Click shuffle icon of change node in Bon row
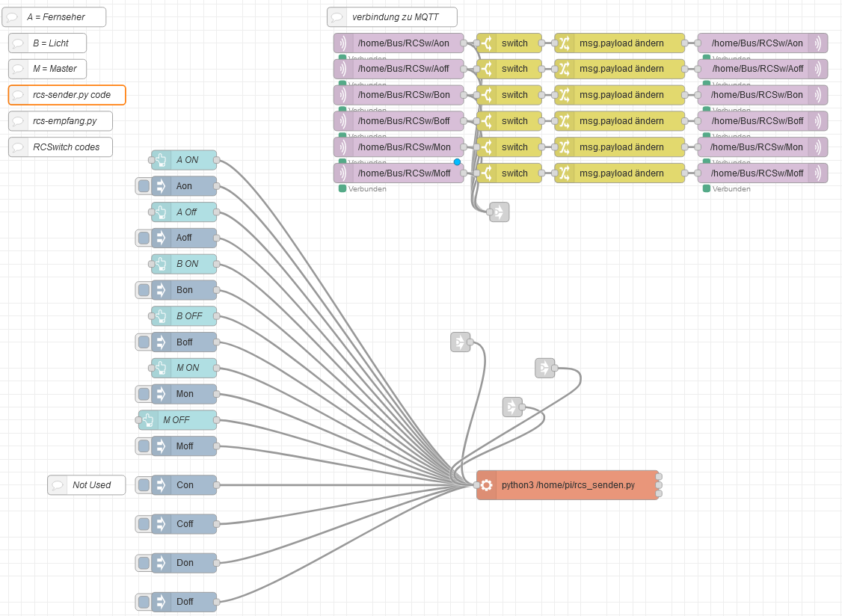This screenshot has width=842, height=616. click(565, 94)
